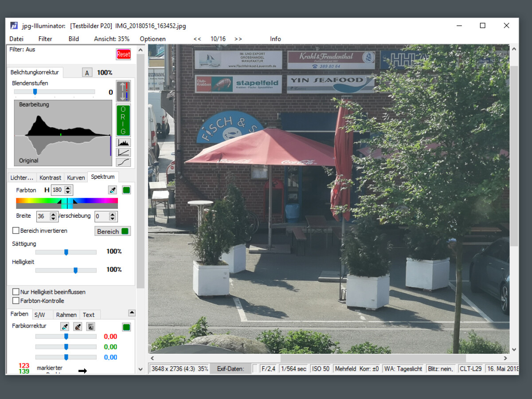Switch to the Kurven tab
Viewport: 532px width, 399px height.
point(76,177)
